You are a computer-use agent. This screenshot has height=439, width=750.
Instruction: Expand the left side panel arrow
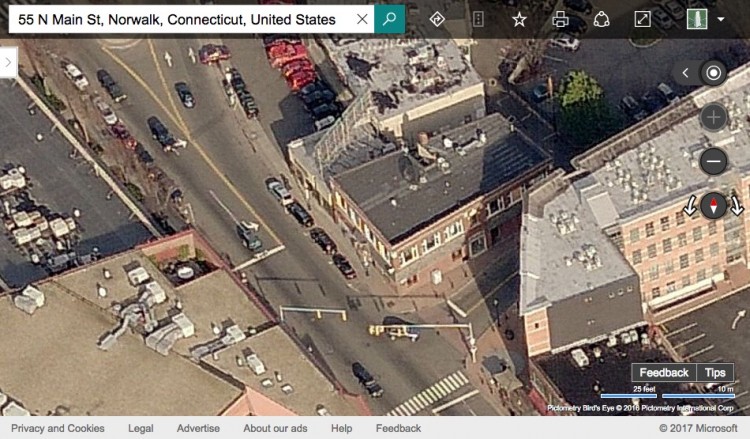point(8,63)
